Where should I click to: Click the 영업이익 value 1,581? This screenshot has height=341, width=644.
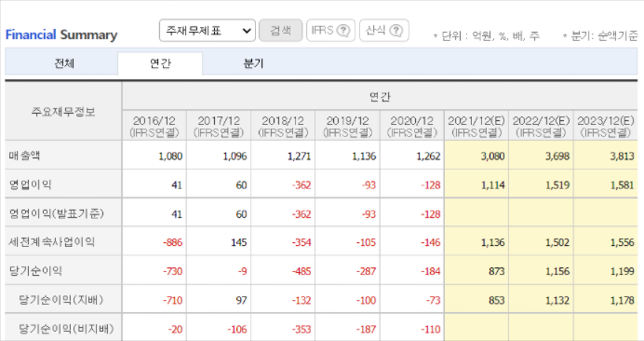pyautogui.click(x=623, y=185)
